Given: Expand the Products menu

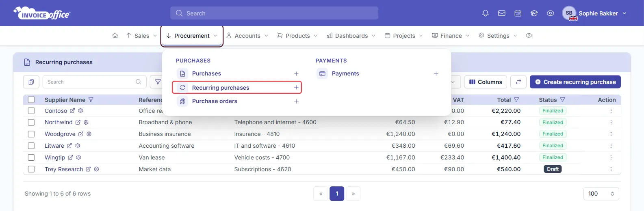Looking at the screenshot, I should [297, 36].
